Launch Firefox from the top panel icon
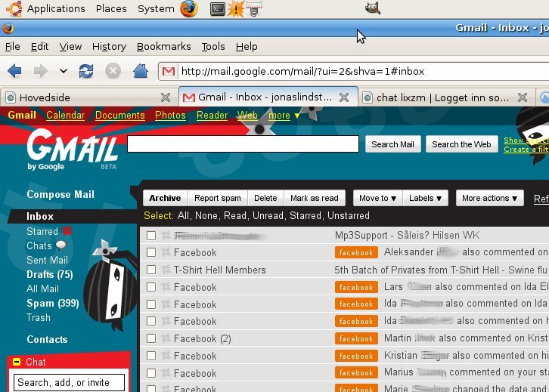Viewport: 549px width, 392px height. click(189, 8)
